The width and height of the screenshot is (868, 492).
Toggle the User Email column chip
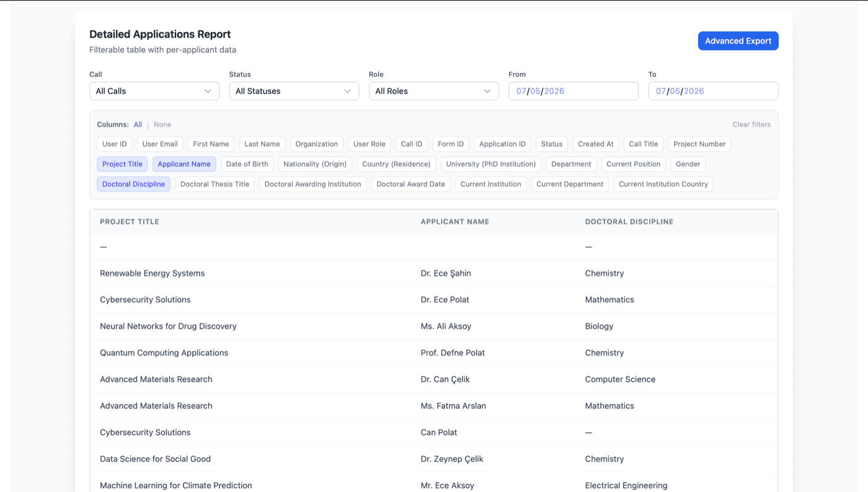(x=160, y=144)
